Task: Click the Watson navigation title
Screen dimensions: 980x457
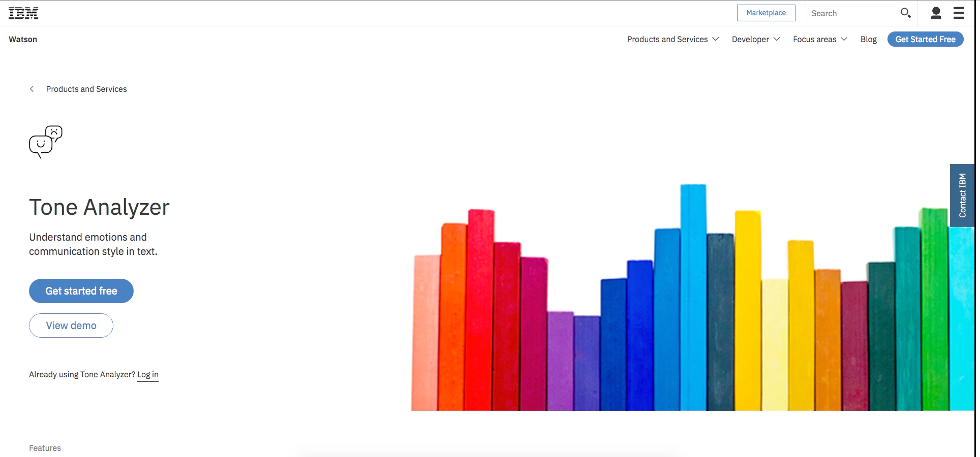Action: point(23,39)
